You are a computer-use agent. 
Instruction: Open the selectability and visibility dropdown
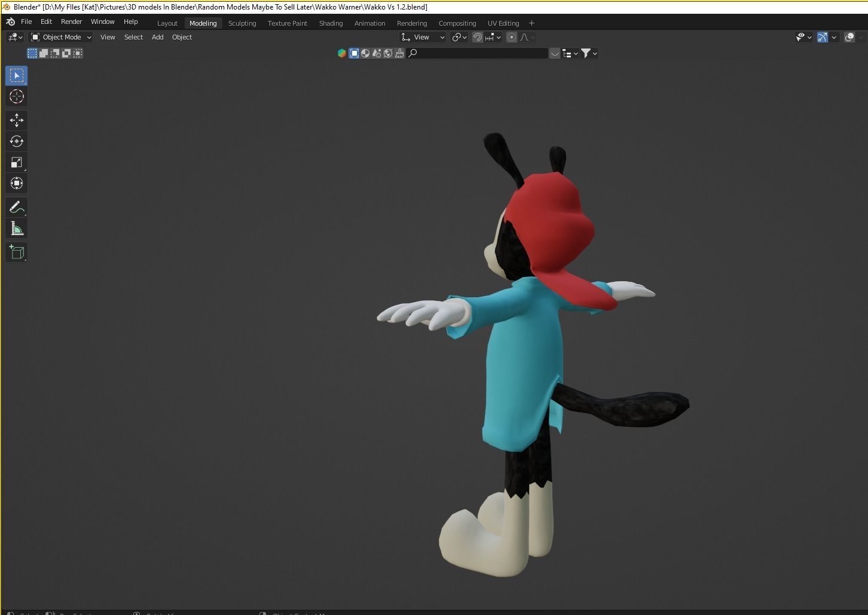[x=804, y=37]
